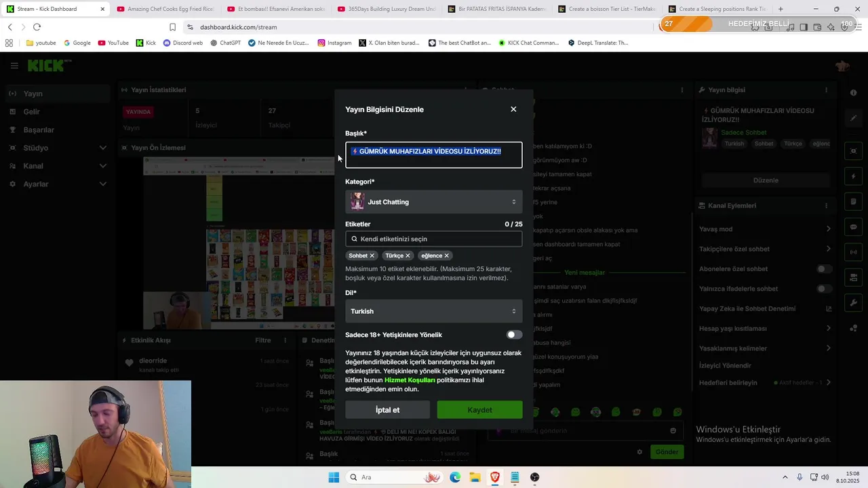Screen dimensions: 868x488
Task: Open the Kategori dropdown showing Just Chatting
Action: [x=434, y=201]
